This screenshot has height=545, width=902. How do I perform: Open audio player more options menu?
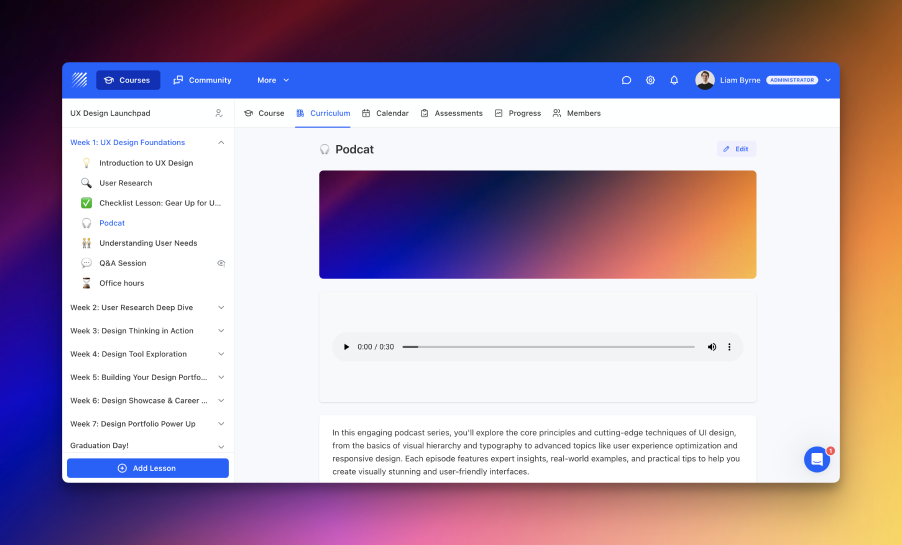pyautogui.click(x=729, y=347)
